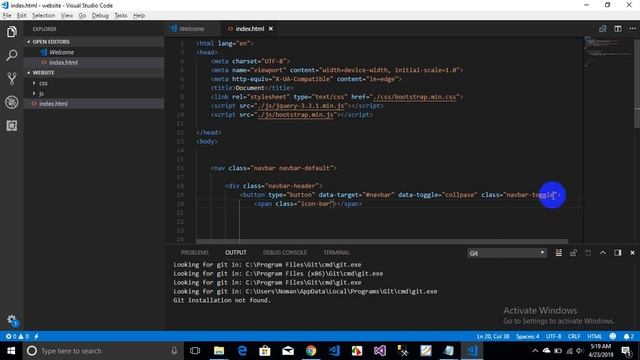Split the editor

tap(618, 29)
